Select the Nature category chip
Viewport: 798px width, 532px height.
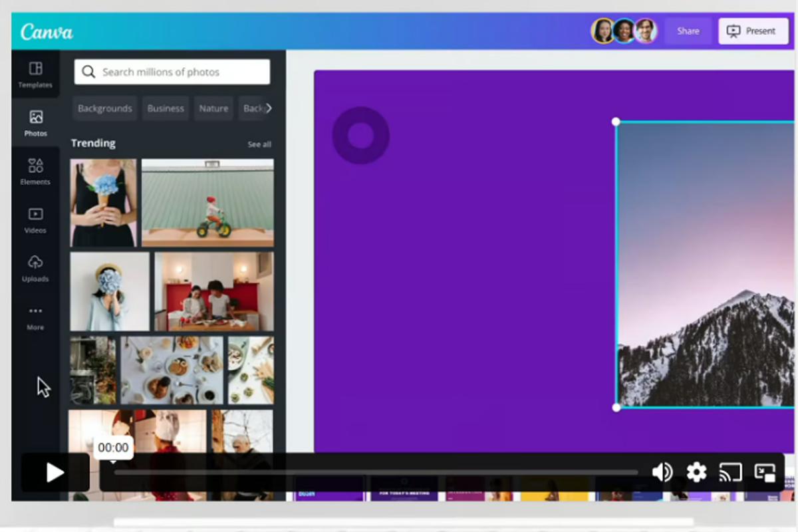point(213,108)
